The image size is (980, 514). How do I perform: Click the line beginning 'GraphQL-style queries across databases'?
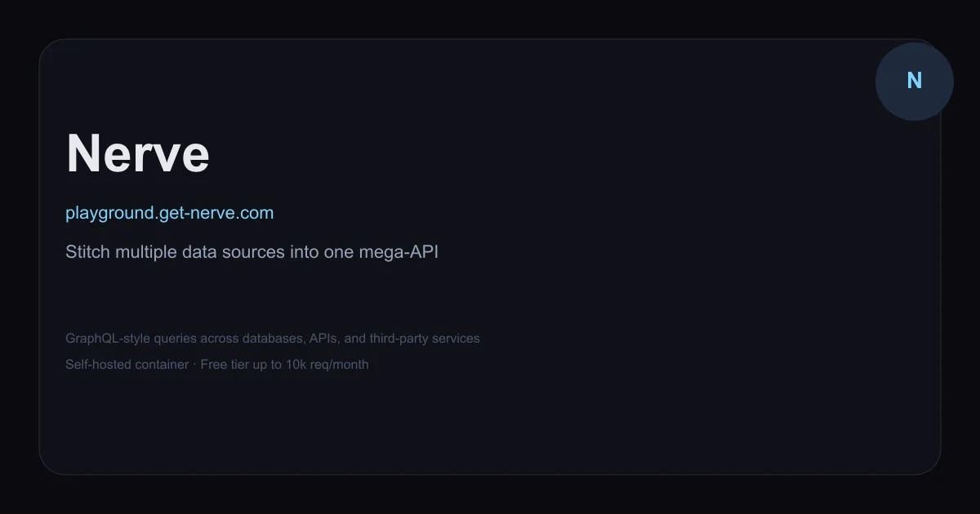pos(272,338)
